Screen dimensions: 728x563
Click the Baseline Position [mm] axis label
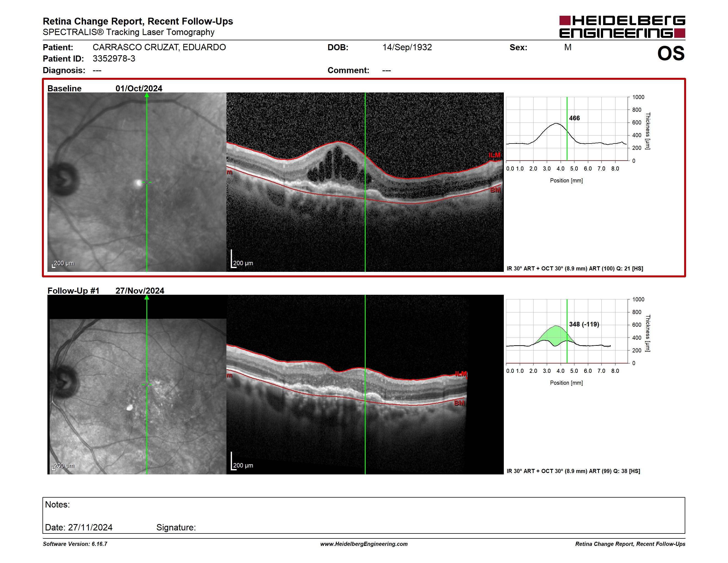point(566,180)
